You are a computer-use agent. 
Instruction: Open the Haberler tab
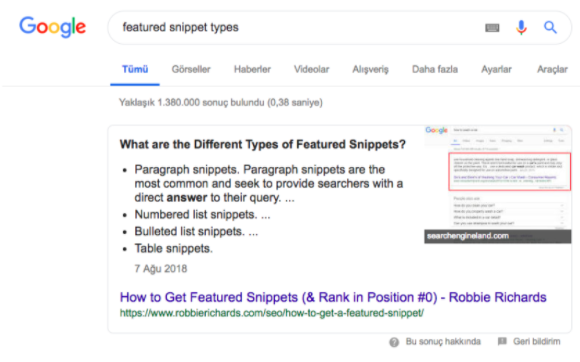252,69
